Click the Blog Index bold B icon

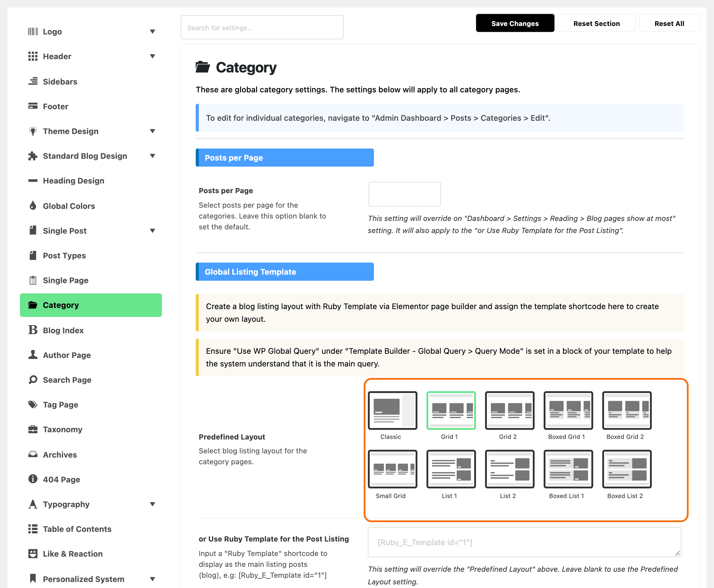[x=33, y=330]
